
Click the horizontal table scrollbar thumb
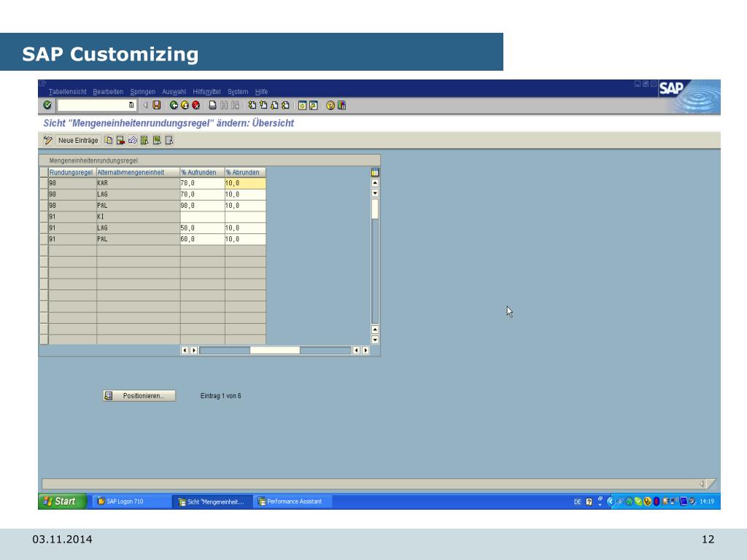point(275,351)
